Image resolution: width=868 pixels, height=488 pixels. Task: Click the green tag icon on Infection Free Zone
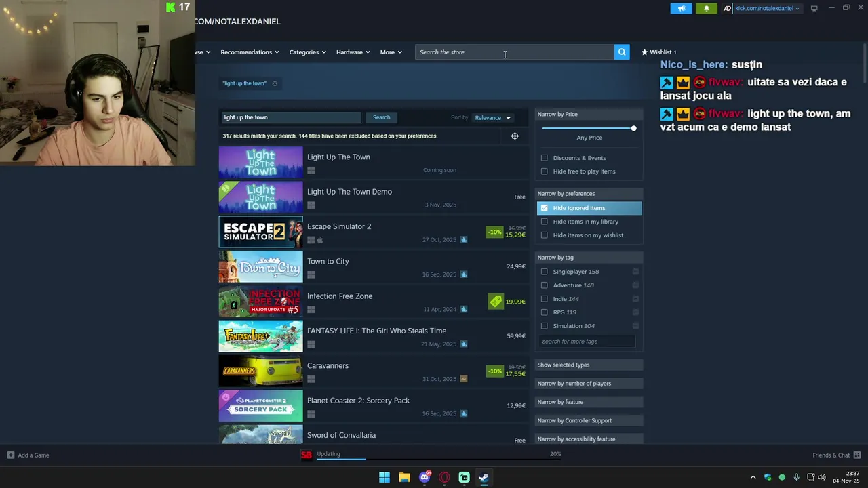pyautogui.click(x=496, y=302)
